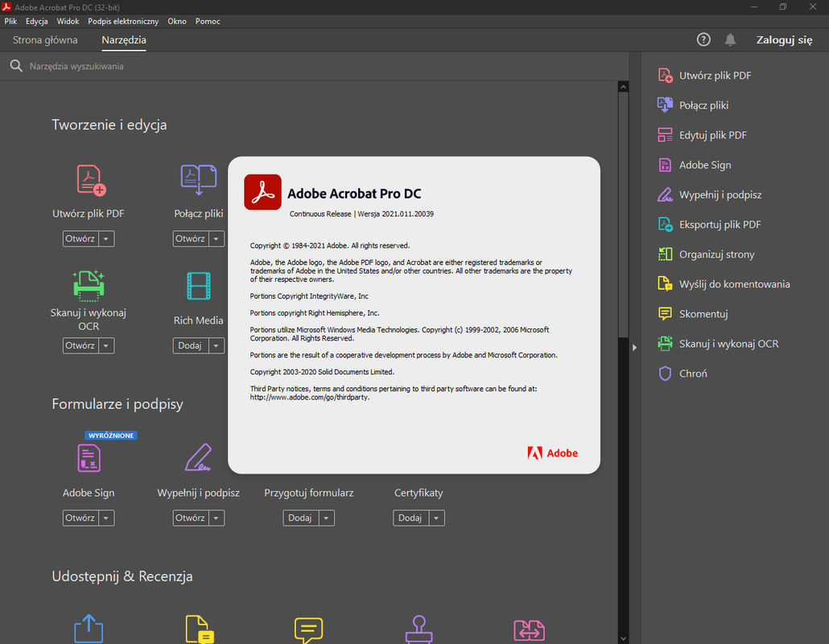Expand dropdown arrow beside Połącz pliki Otwórz
The width and height of the screenshot is (829, 644).
pyautogui.click(x=217, y=239)
